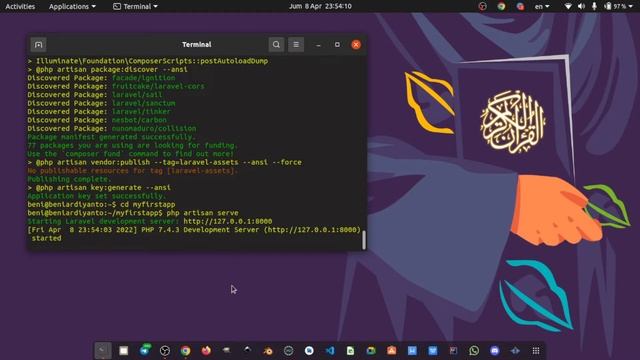Minimize the Terminal window
This screenshot has width=640, height=360.
point(318,44)
